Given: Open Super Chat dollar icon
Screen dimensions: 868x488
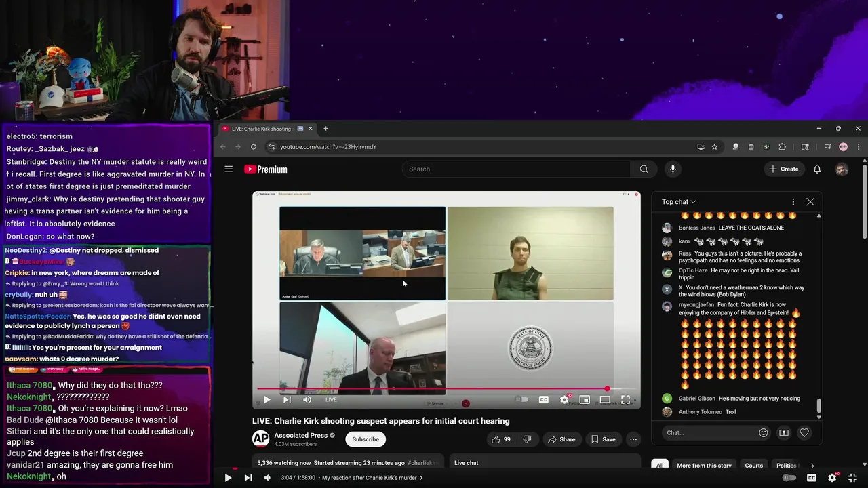Looking at the screenshot, I should 784,432.
